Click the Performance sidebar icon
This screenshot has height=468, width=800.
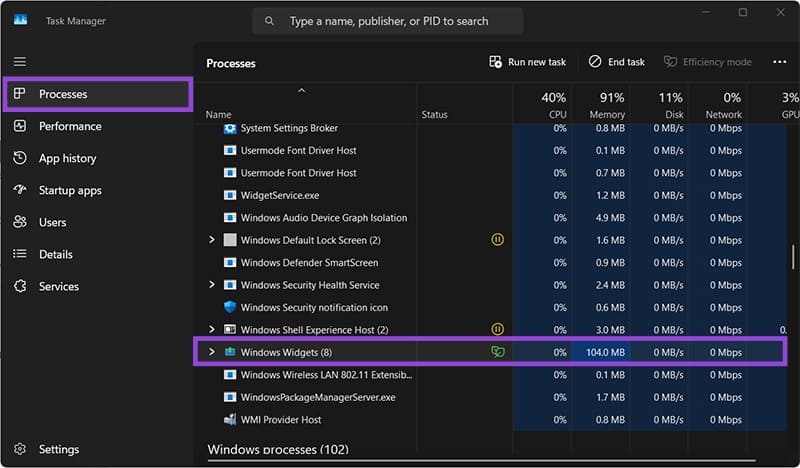click(20, 126)
